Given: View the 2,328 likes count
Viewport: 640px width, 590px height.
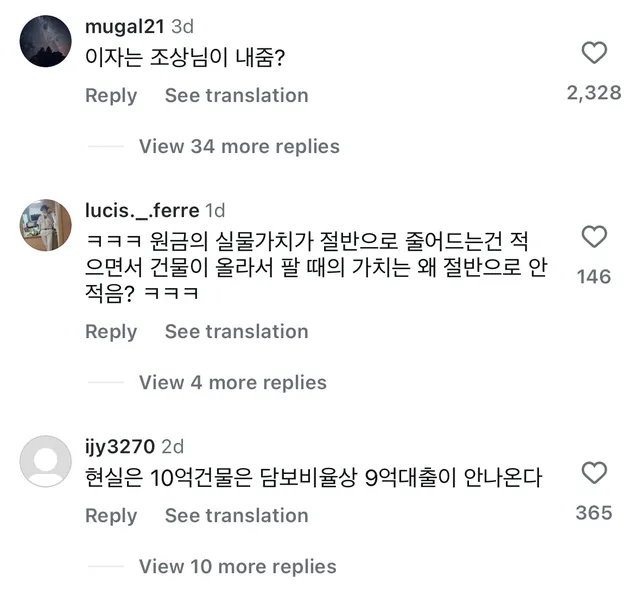Looking at the screenshot, I should [x=594, y=93].
